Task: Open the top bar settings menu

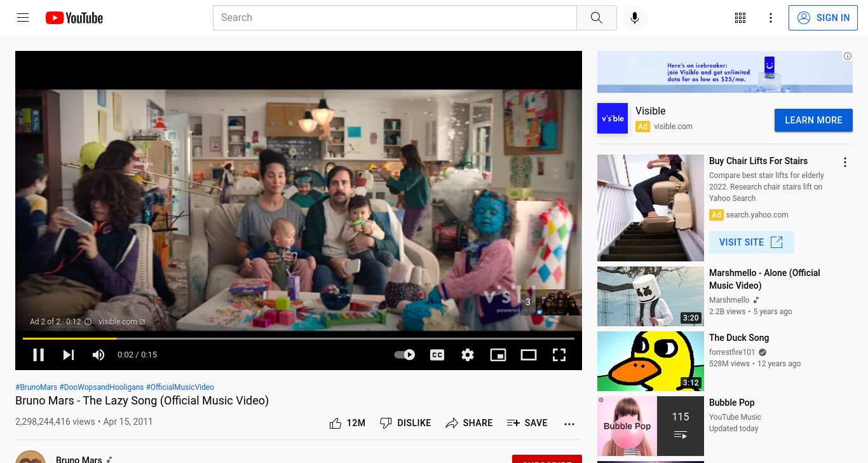Action: coord(771,18)
